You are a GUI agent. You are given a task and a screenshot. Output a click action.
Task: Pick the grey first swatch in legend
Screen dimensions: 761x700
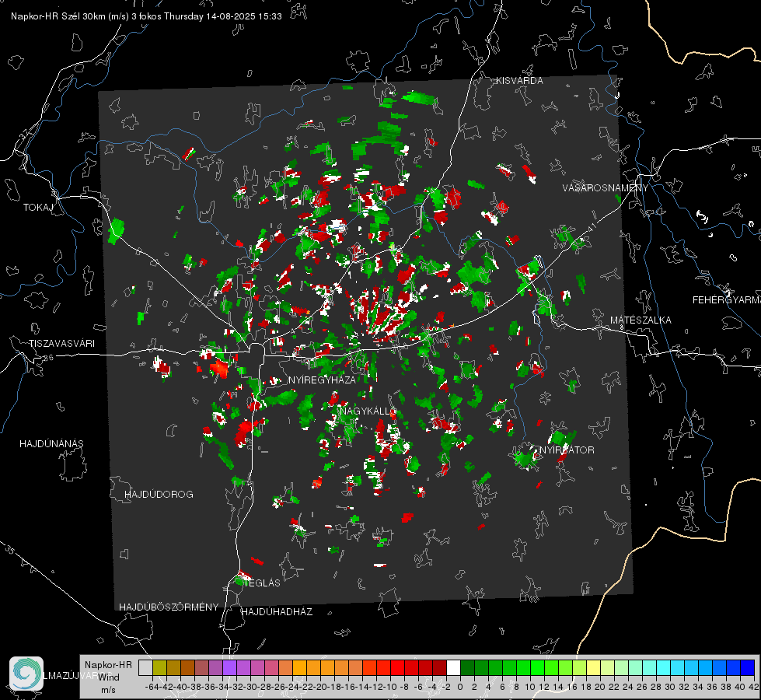click(145, 667)
